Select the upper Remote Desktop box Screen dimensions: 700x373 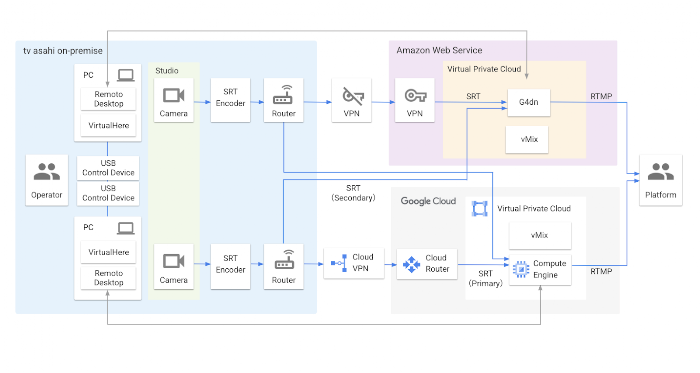[108, 99]
